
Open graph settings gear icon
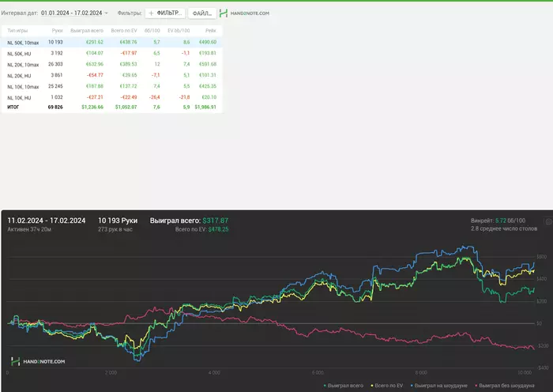click(549, 221)
